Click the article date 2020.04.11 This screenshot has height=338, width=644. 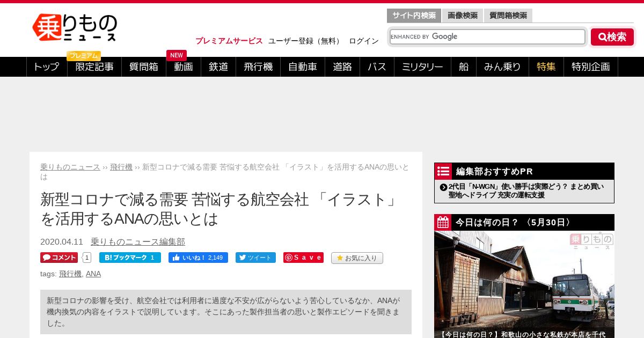[62, 241]
